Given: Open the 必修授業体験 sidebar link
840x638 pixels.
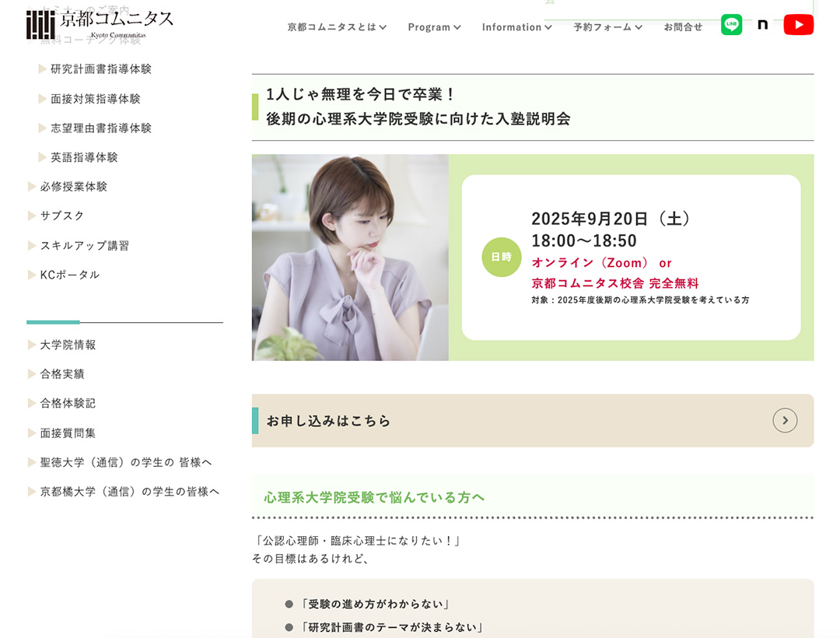Looking at the screenshot, I should (x=74, y=187).
